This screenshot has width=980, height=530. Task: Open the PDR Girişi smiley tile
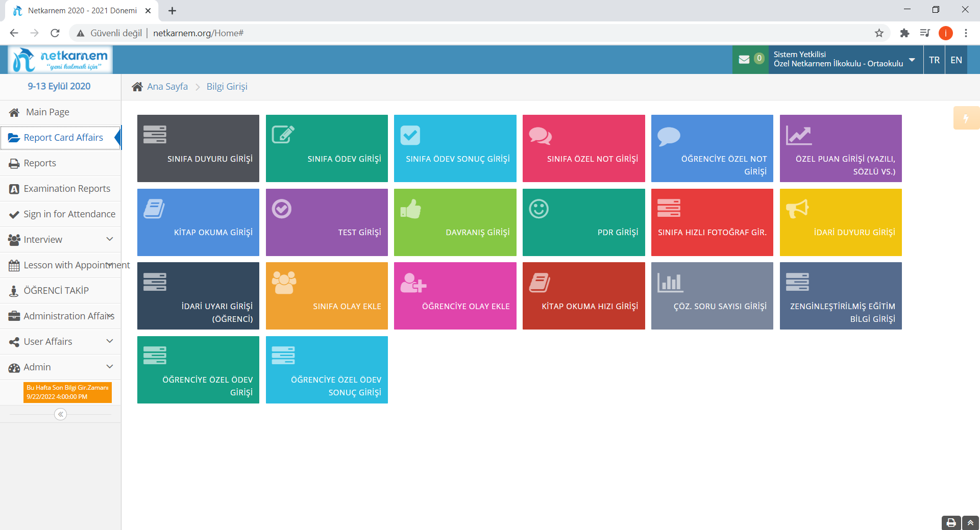[583, 222]
